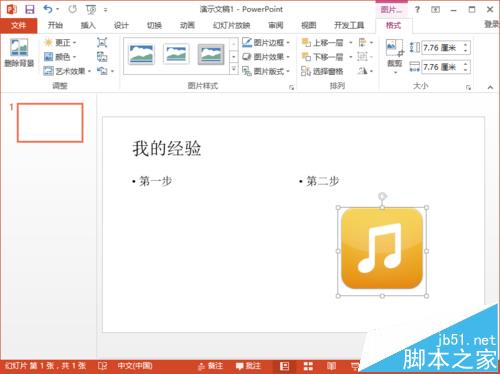Switch to the Review (审阅) tab
Image resolution: width=500 pixels, height=374 pixels.
point(276,25)
